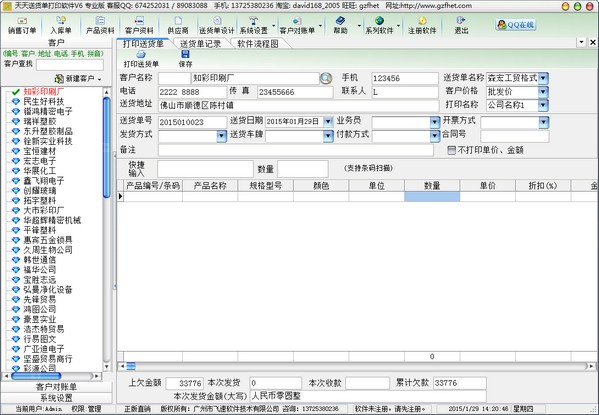Image resolution: width=599 pixels, height=415 pixels.
Task: Open the 客户对账单 panel button
Action: [x=56, y=387]
